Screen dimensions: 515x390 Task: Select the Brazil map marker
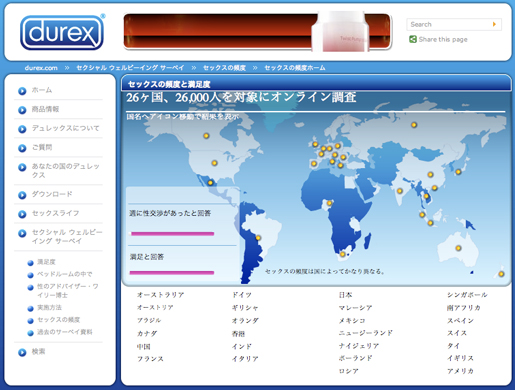(258, 238)
